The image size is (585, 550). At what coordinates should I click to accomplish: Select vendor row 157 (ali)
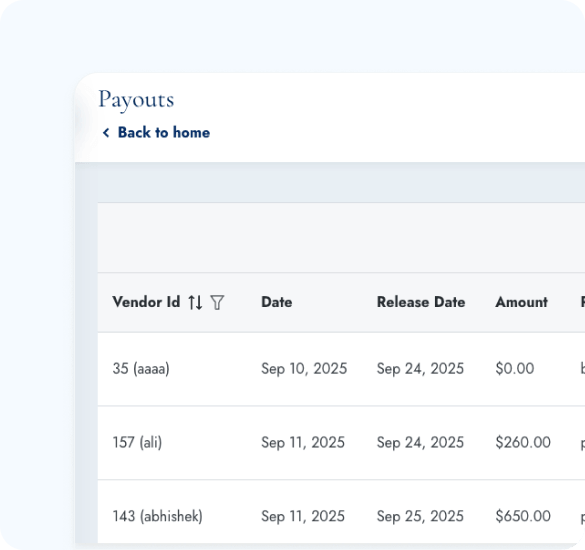[x=341, y=443]
